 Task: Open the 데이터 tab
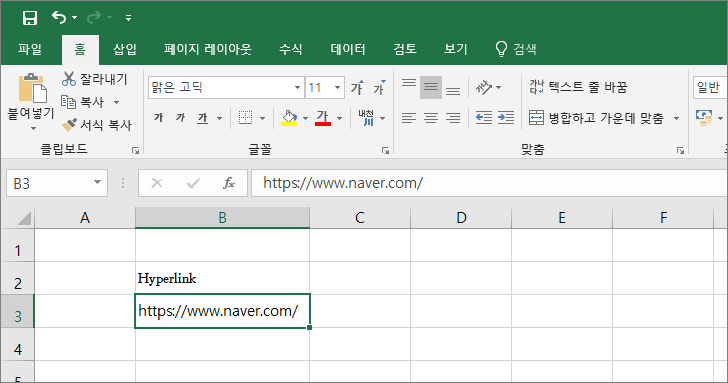coord(348,49)
